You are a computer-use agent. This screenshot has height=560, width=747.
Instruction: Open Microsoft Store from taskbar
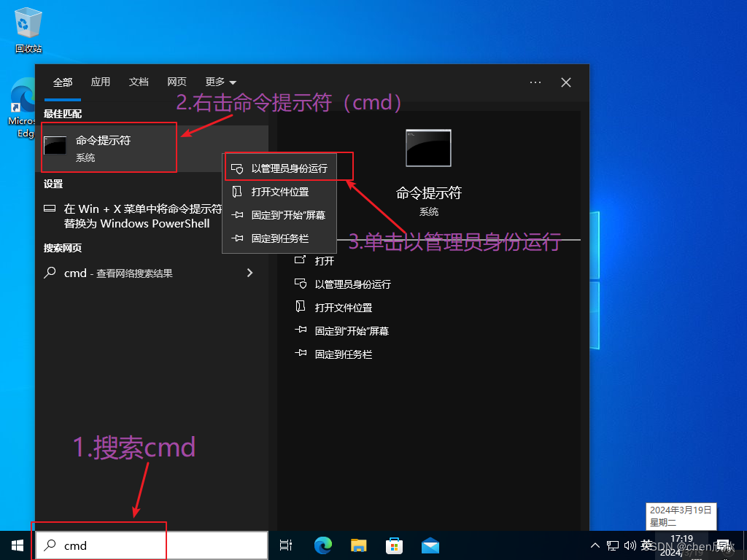pyautogui.click(x=394, y=545)
